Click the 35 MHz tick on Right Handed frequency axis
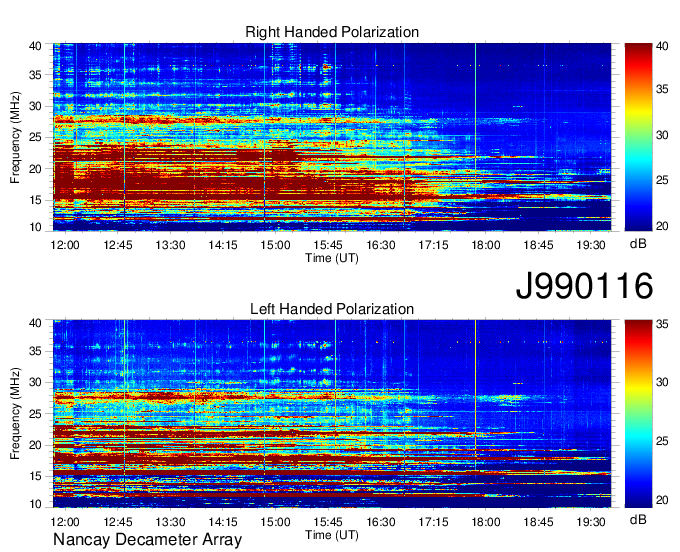Viewport: 680px width, 552px height. (35, 75)
